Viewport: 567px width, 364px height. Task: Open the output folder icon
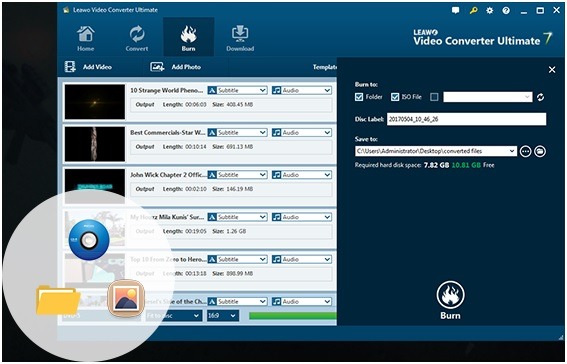(x=540, y=151)
